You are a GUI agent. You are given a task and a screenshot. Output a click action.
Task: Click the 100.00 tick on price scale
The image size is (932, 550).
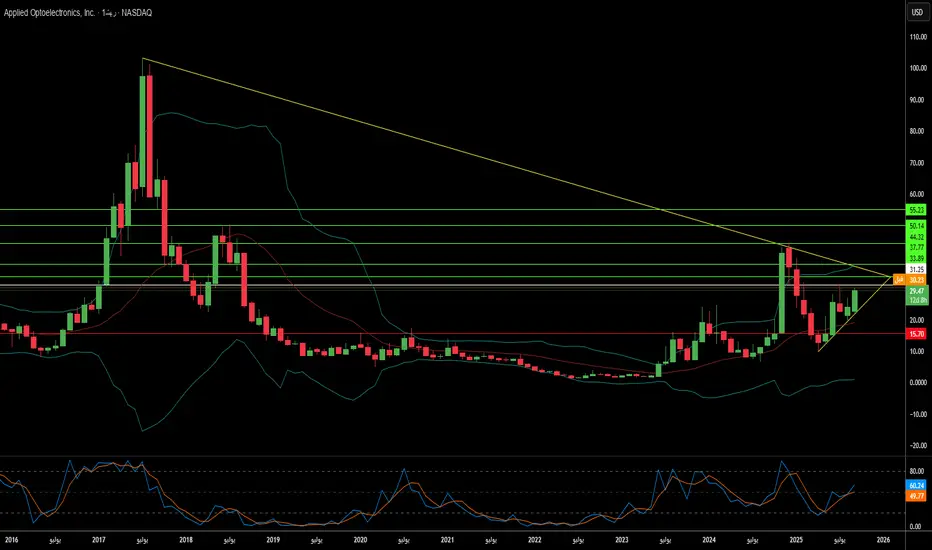[918, 68]
